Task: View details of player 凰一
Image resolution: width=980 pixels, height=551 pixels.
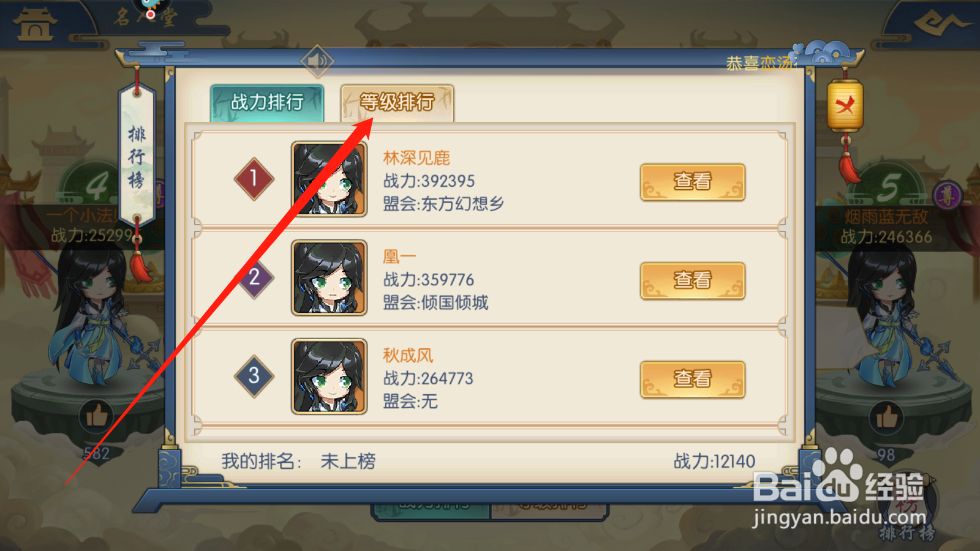Action: [x=693, y=280]
